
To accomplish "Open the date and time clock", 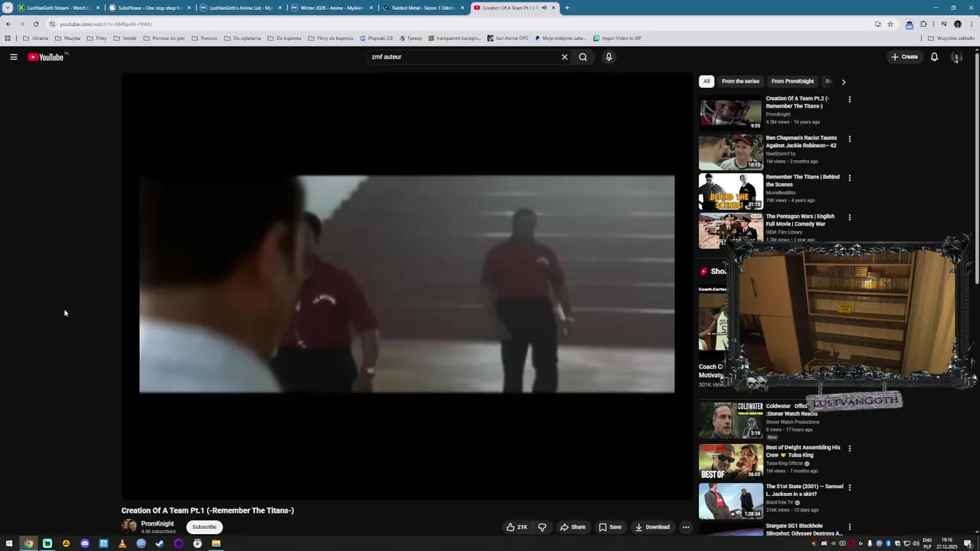I will coord(947,543).
